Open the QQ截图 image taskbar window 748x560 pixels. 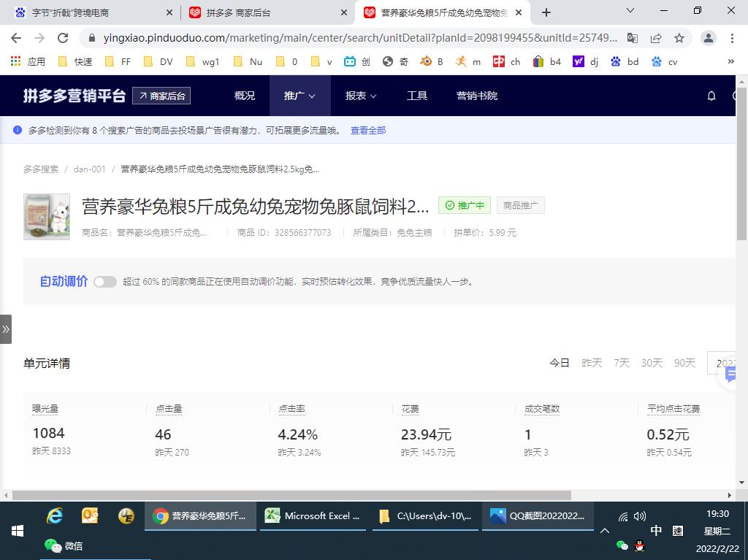(538, 515)
